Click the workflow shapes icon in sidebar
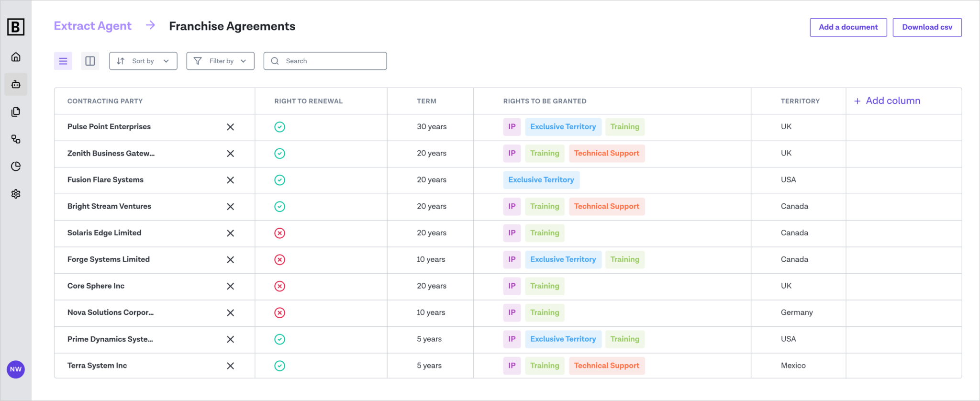980x401 pixels. 16,139
